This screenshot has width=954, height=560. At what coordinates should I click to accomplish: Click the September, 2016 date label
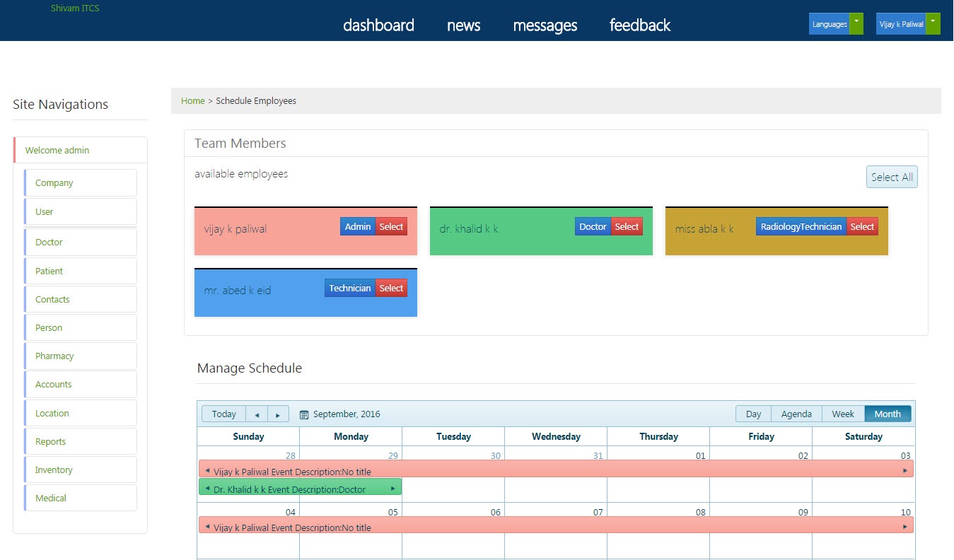pyautogui.click(x=347, y=414)
